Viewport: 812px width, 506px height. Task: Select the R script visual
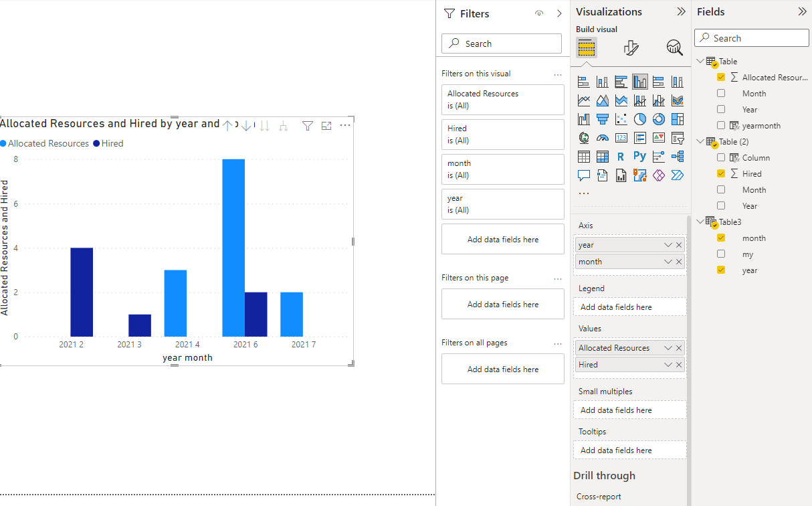(621, 157)
